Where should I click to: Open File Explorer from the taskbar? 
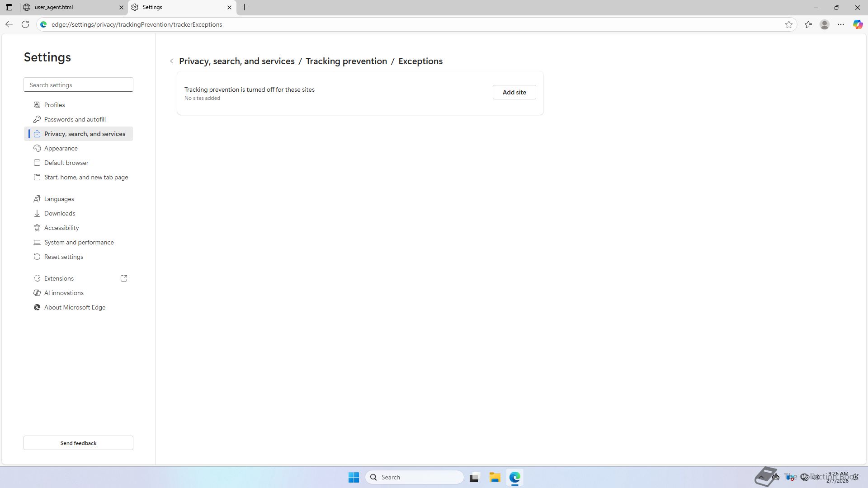[x=495, y=477]
